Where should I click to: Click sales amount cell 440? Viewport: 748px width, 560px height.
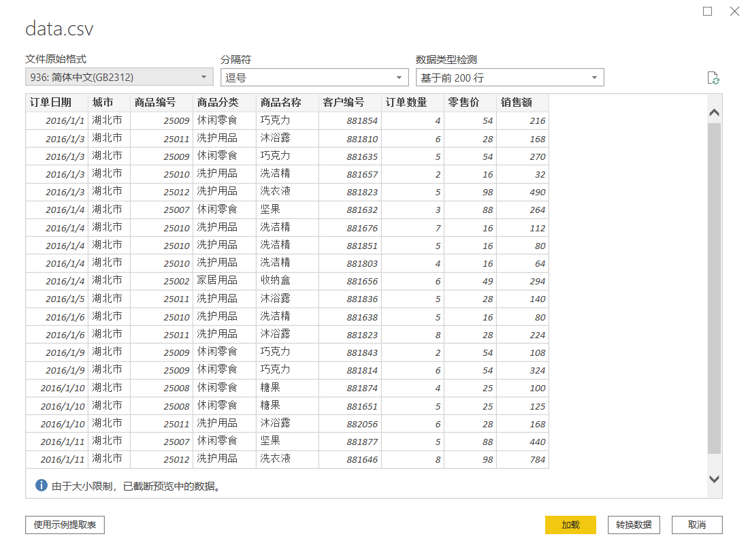[522, 442]
